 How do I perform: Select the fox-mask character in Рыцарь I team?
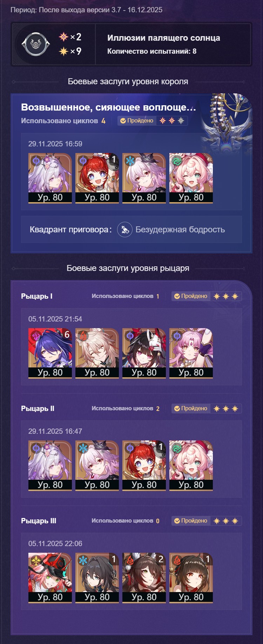[144, 353]
